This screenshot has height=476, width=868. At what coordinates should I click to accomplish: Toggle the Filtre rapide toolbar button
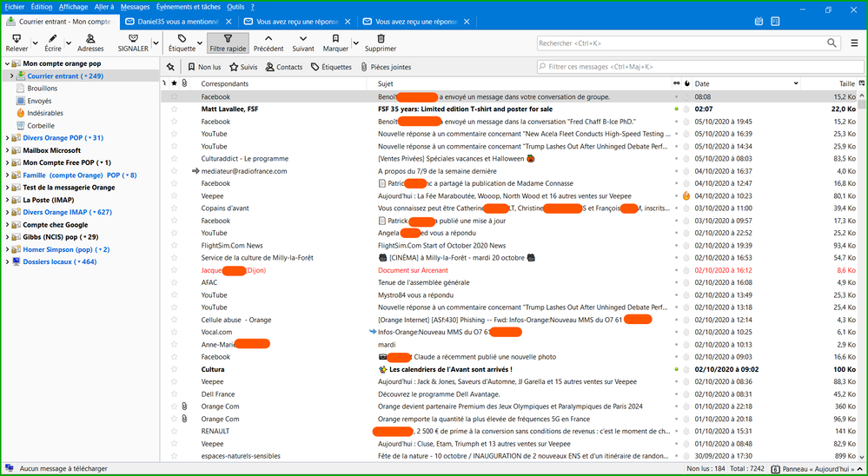coord(228,43)
